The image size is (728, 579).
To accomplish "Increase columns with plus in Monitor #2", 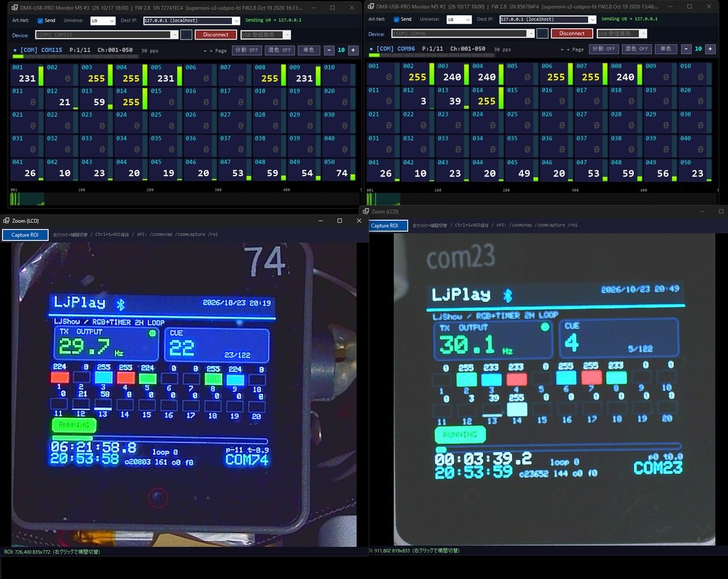I will (x=710, y=49).
